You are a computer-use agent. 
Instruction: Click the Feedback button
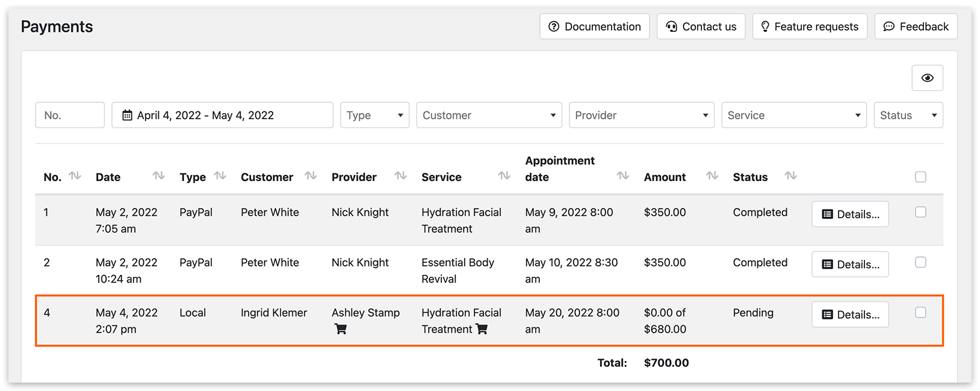click(916, 26)
